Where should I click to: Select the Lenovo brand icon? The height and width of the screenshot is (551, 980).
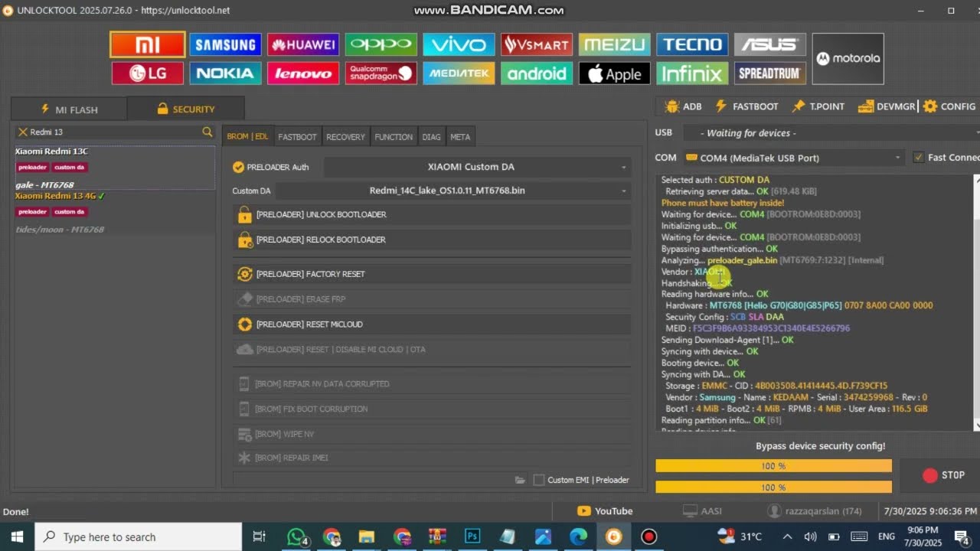(x=303, y=73)
